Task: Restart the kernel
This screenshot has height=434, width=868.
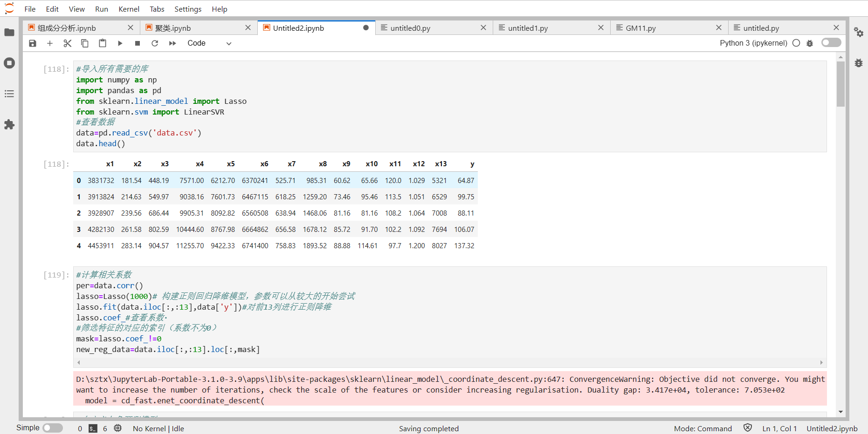Action: click(155, 43)
